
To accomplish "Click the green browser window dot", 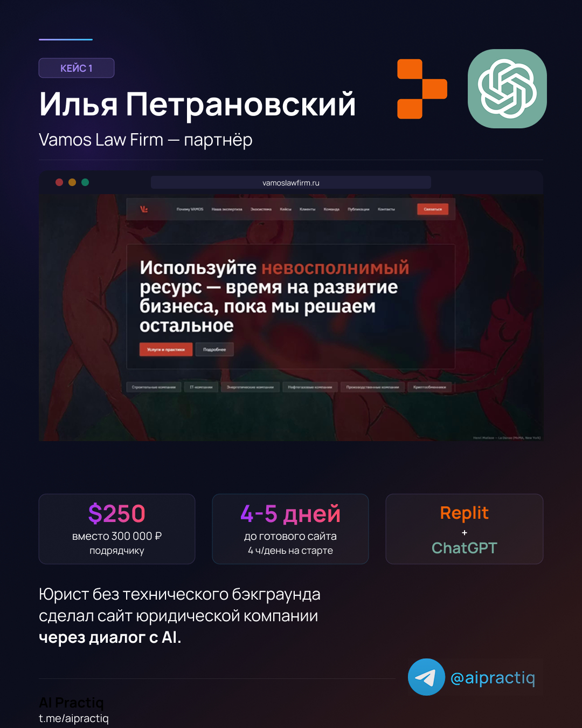I will 85,182.
